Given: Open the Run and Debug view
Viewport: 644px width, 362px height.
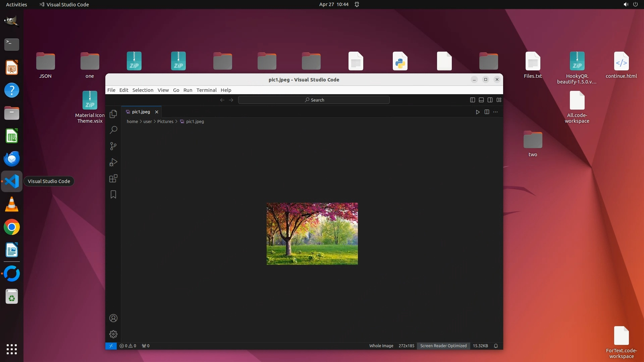Looking at the screenshot, I should coord(113,162).
